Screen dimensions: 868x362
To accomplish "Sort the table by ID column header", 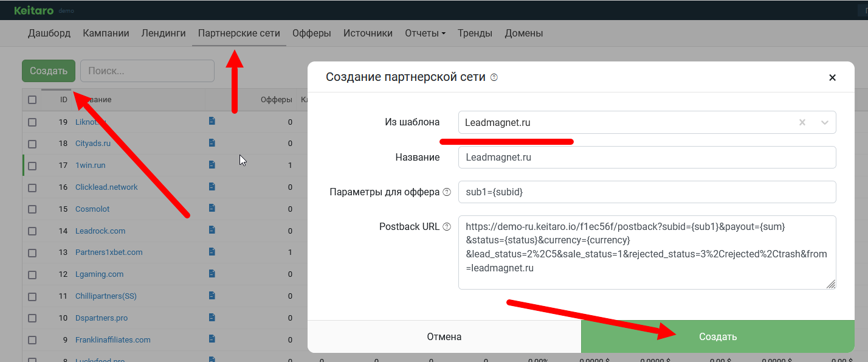I will tap(64, 100).
